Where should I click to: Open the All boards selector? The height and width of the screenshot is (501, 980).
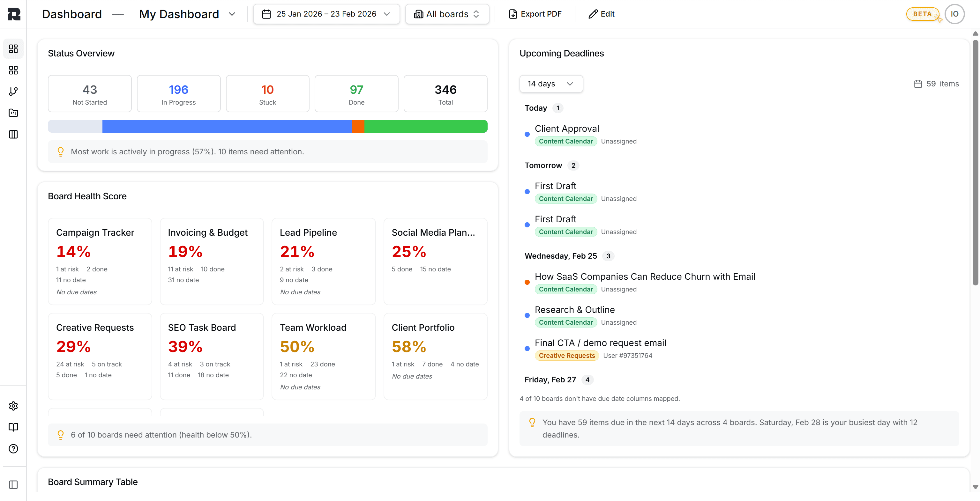point(447,14)
